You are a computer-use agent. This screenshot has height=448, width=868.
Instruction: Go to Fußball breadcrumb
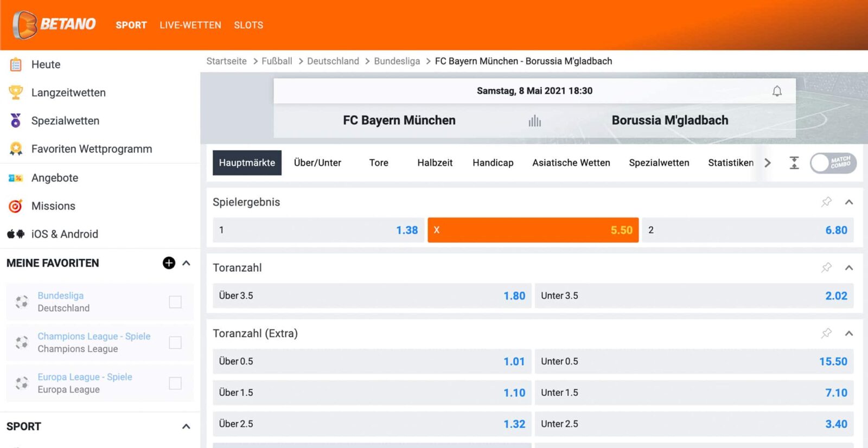pyautogui.click(x=277, y=61)
